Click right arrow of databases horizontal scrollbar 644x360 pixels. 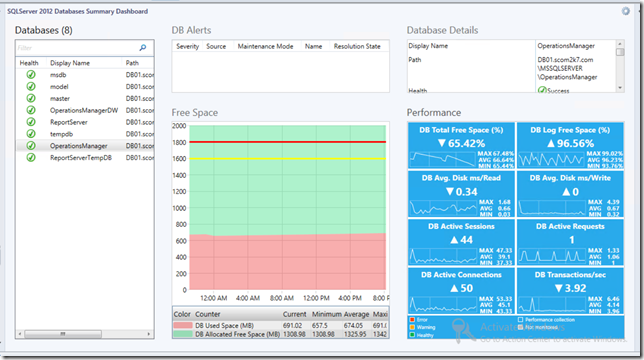[149, 334]
